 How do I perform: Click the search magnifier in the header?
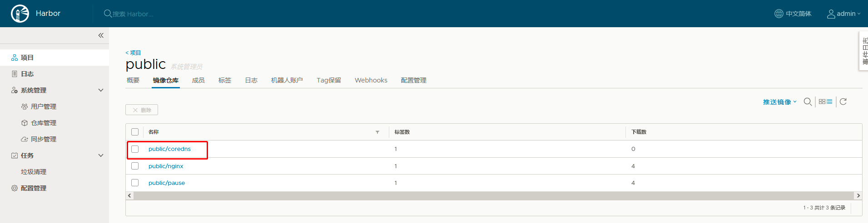pos(108,14)
